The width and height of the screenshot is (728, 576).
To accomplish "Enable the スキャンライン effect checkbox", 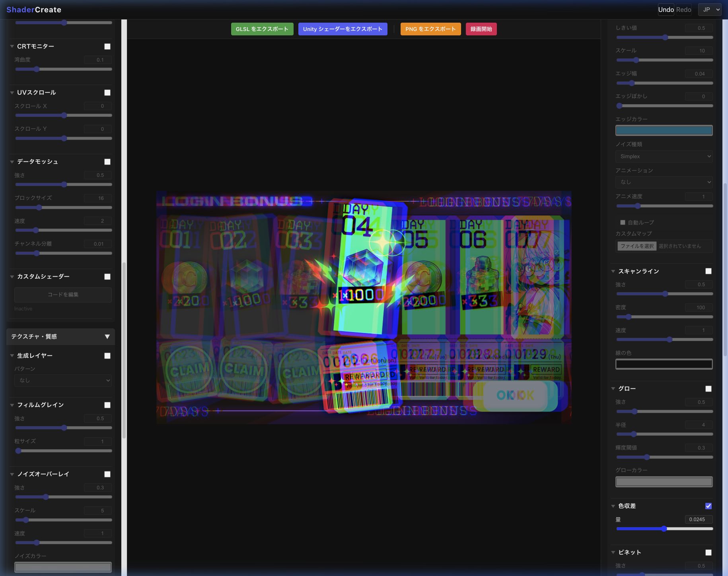I will point(709,271).
